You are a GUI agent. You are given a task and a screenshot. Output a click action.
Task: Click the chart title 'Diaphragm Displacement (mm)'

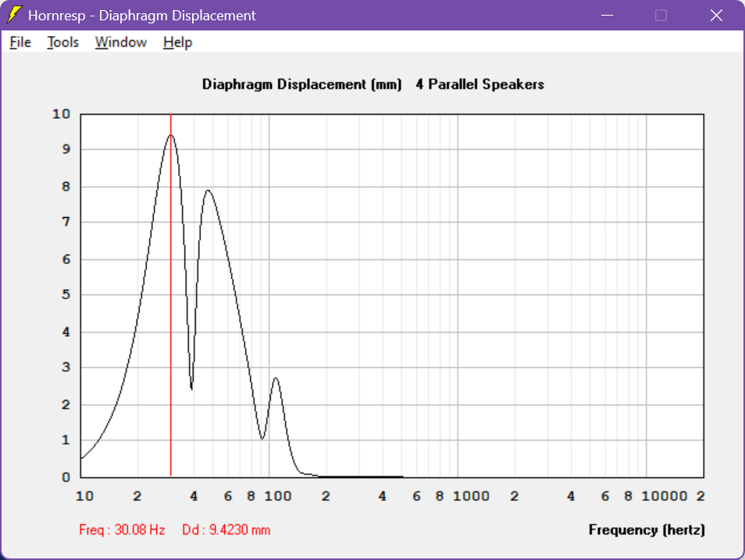tap(301, 84)
